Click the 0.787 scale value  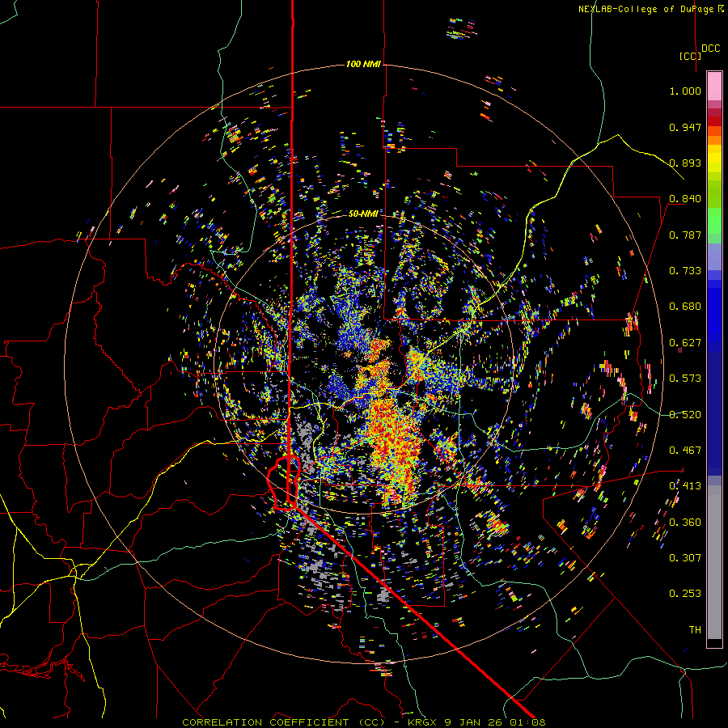tap(685, 235)
